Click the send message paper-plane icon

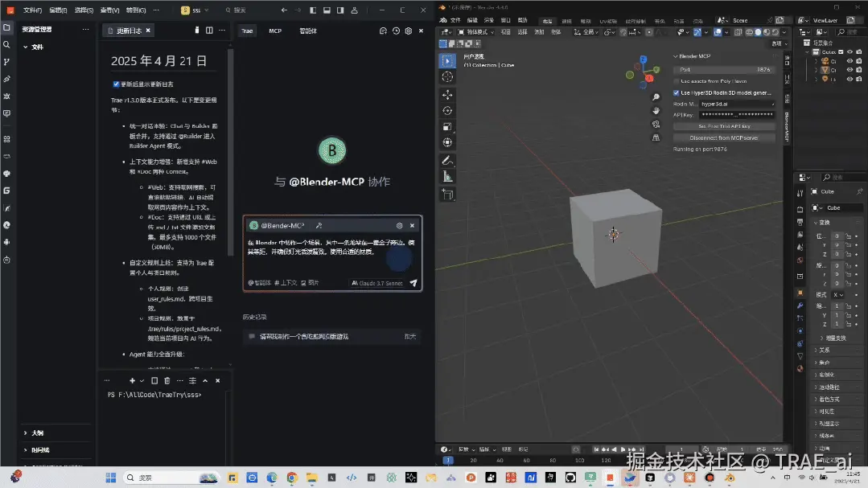click(413, 283)
